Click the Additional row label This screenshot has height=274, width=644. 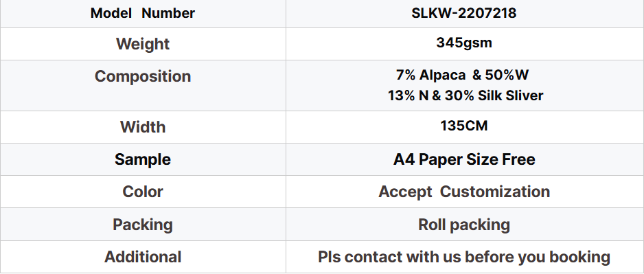coord(143,257)
